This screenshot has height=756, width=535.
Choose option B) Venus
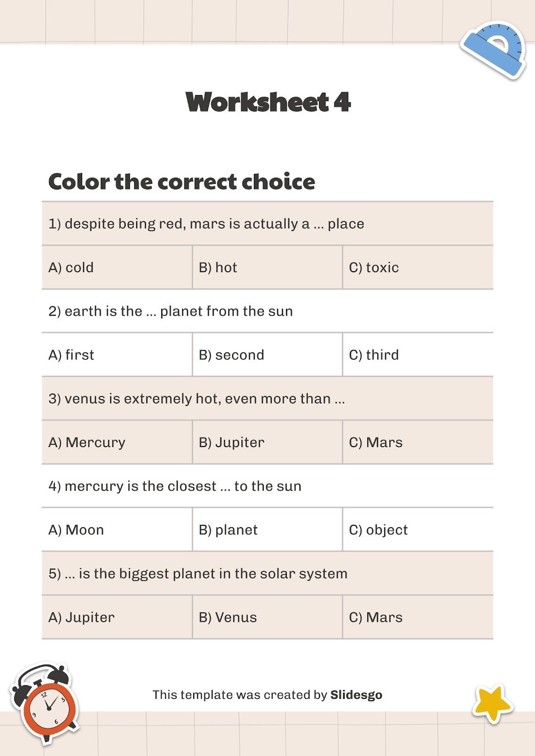pos(228,617)
